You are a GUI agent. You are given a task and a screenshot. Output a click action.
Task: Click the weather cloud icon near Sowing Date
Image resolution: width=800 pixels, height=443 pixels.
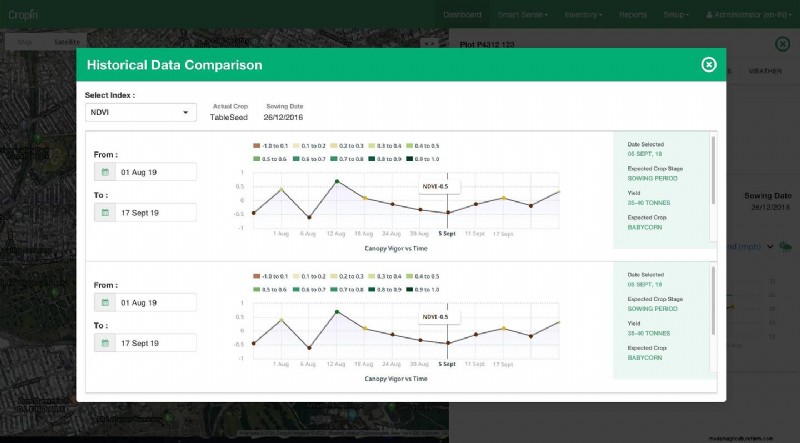(x=786, y=246)
